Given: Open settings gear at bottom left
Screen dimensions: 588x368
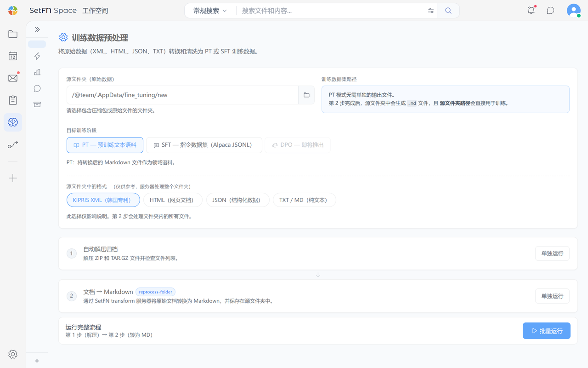Looking at the screenshot, I should tap(13, 354).
